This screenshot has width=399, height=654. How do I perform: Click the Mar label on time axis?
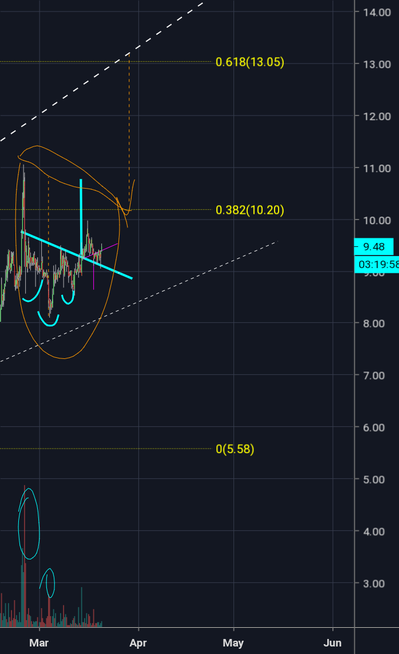39,643
